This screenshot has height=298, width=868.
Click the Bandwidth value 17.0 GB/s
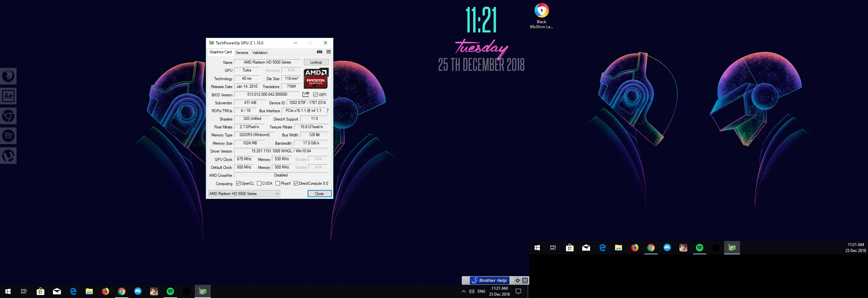[x=311, y=143]
